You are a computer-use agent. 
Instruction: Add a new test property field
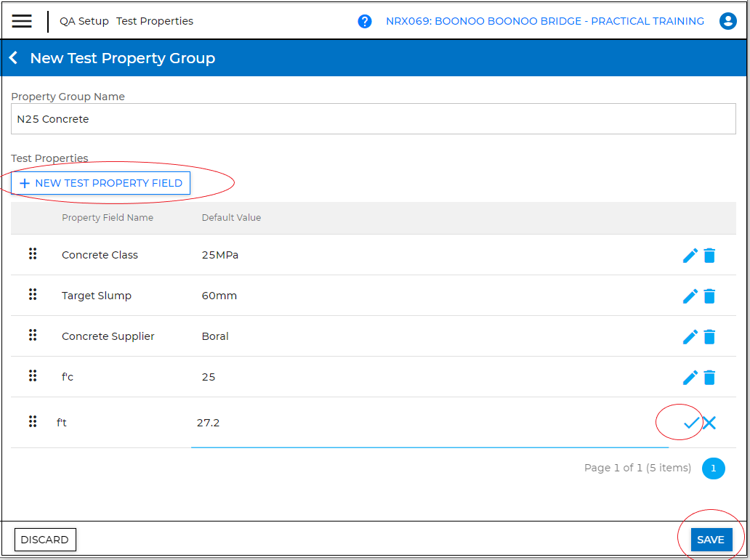click(x=100, y=183)
